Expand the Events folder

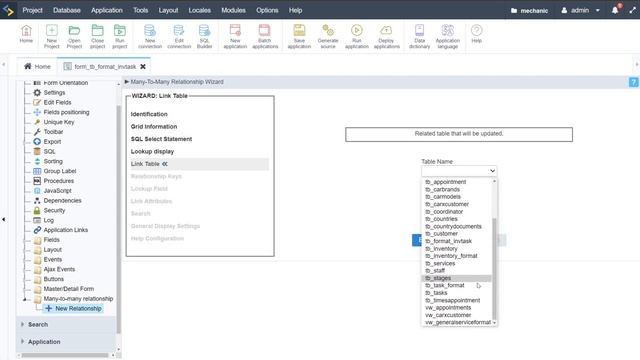[x=52, y=259]
